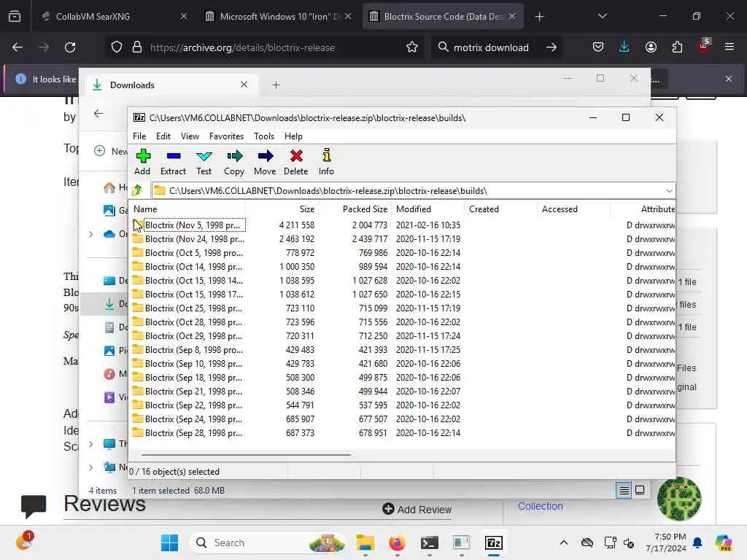Sort by the Modified column header
Viewport: 747px width, 560px height.
(427, 209)
